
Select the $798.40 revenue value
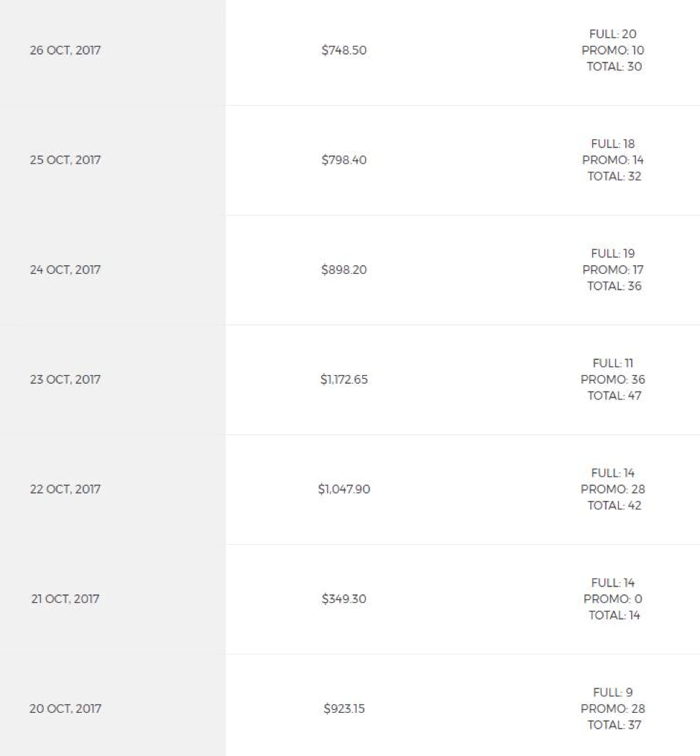[x=344, y=160]
